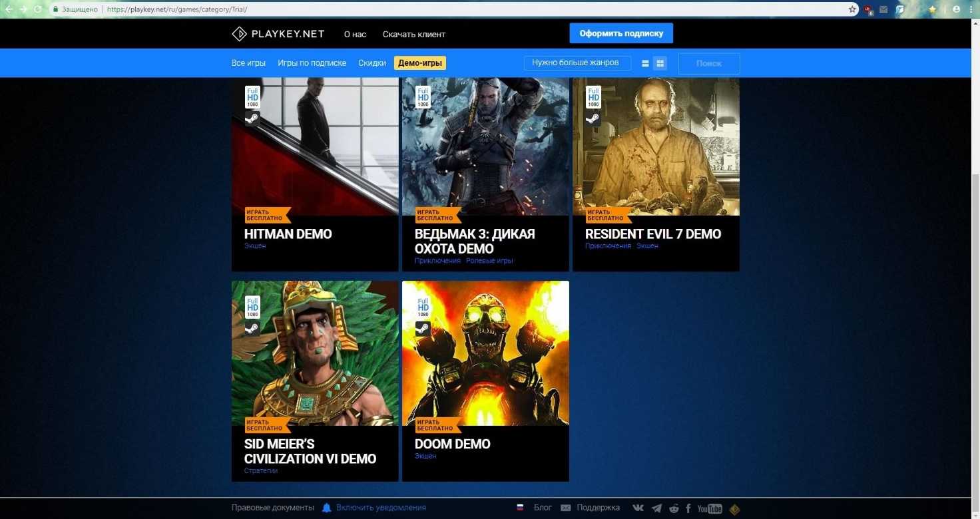The height and width of the screenshot is (519, 980).
Task: Open the Facebook icon in footer
Action: pyautogui.click(x=688, y=508)
